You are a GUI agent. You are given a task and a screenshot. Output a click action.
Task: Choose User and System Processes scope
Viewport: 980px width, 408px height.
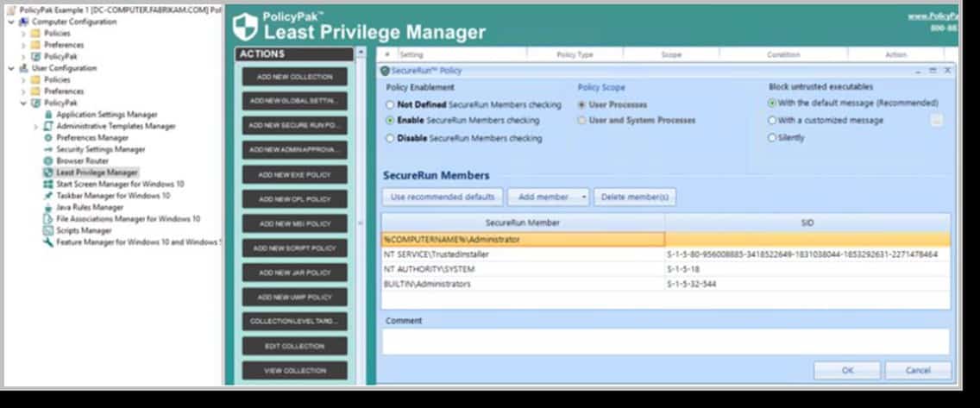click(x=581, y=121)
